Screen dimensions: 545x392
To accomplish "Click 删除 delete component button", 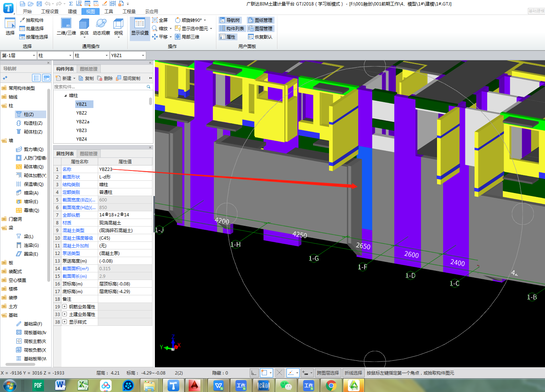I will (105, 78).
